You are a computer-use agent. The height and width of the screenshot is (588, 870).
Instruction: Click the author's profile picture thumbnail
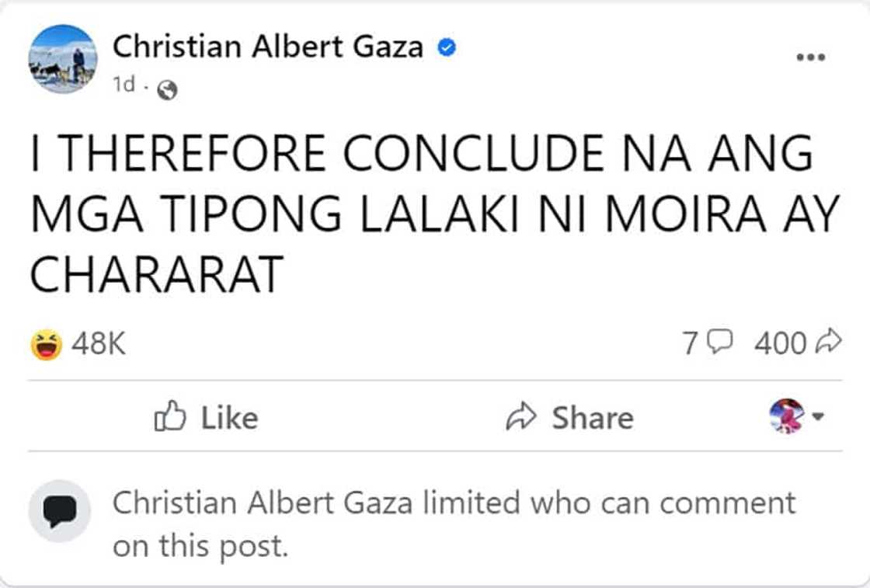pos(63,59)
